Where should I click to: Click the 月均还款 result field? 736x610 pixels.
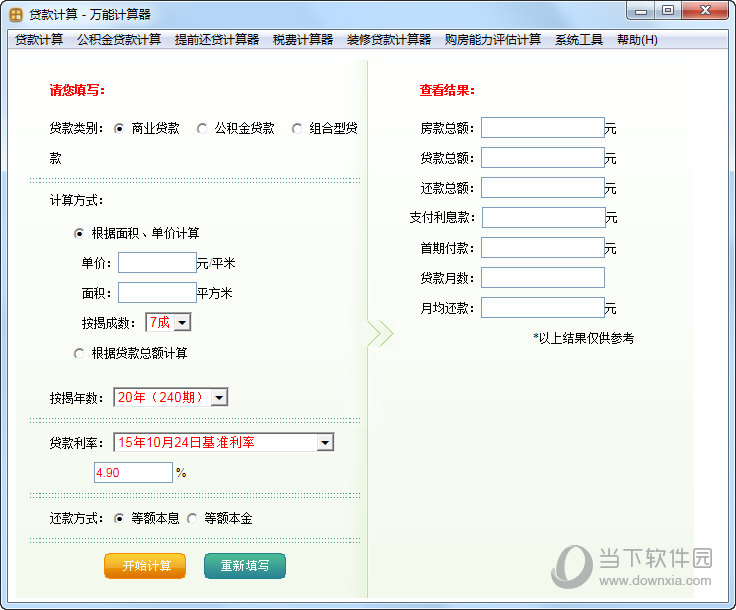tap(543, 307)
